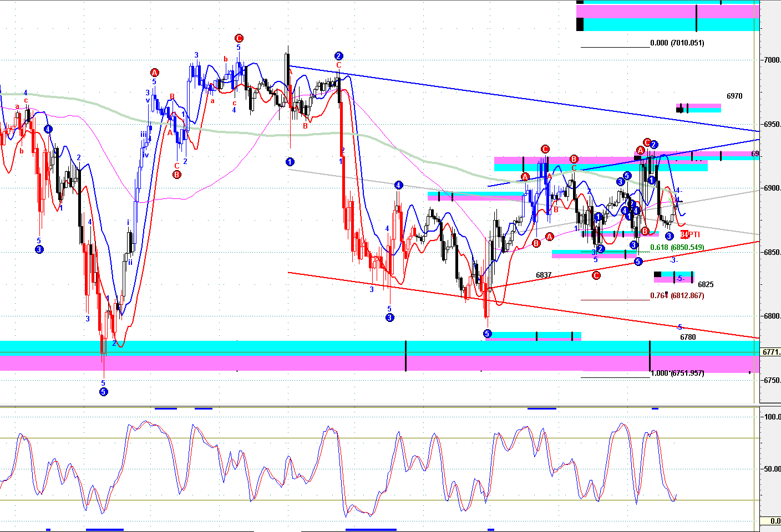
Task: Select the stochastic oscillator line in lower panel
Action: tap(338, 468)
